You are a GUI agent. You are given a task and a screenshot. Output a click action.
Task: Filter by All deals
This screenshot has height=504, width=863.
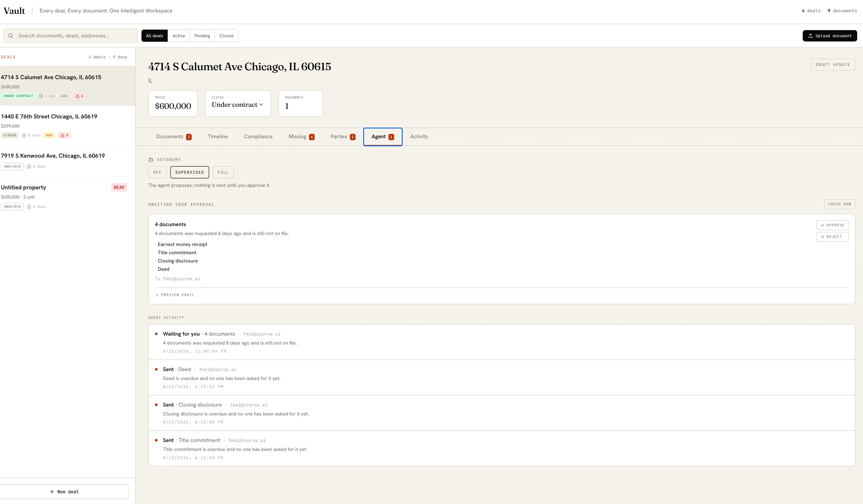pos(154,36)
